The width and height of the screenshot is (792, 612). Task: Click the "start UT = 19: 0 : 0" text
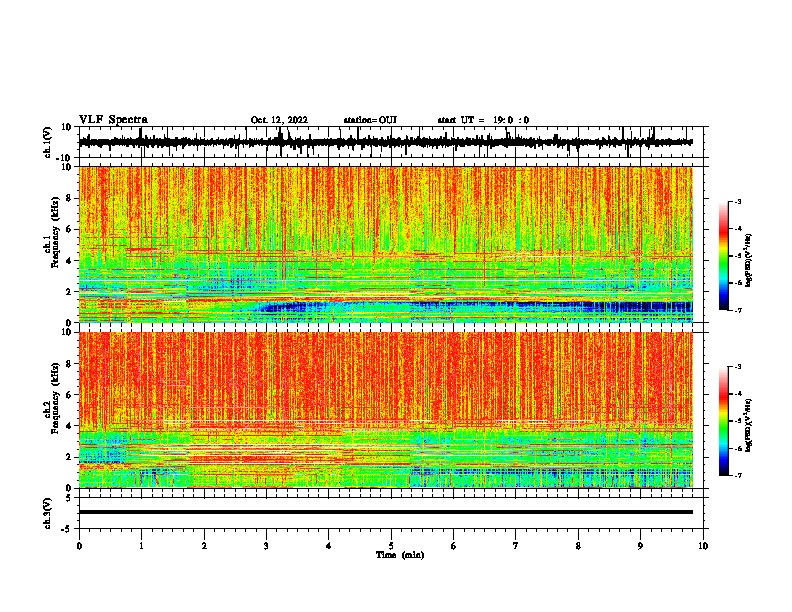[x=483, y=120]
